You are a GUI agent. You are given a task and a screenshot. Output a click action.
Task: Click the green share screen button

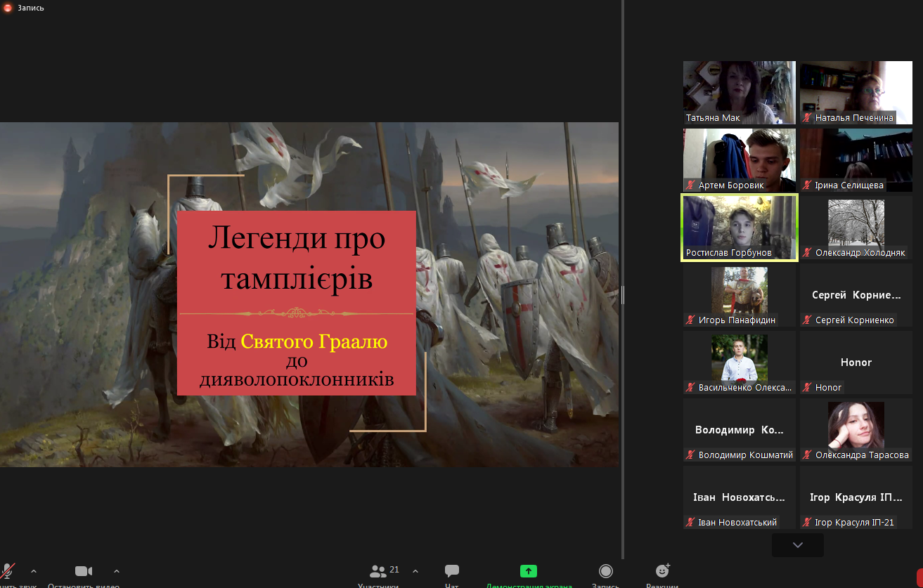tap(529, 571)
